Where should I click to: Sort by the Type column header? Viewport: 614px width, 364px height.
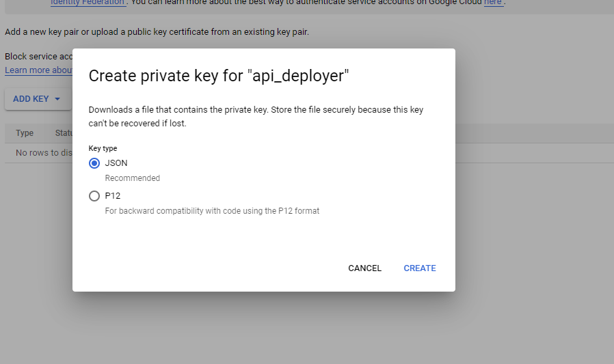(x=25, y=133)
